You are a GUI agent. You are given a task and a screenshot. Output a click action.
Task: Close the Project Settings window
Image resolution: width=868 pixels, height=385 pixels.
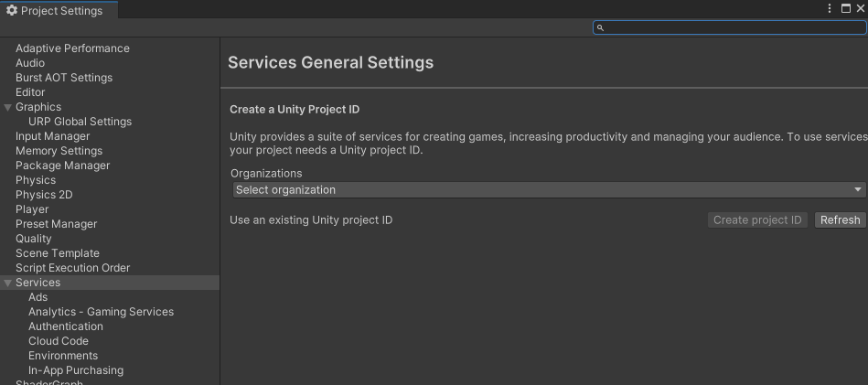(x=861, y=8)
